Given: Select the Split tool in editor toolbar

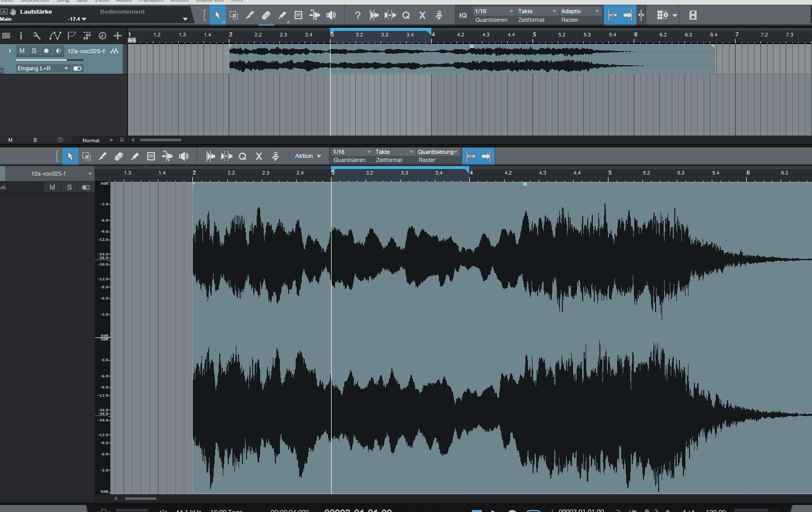Looking at the screenshot, I should click(102, 156).
